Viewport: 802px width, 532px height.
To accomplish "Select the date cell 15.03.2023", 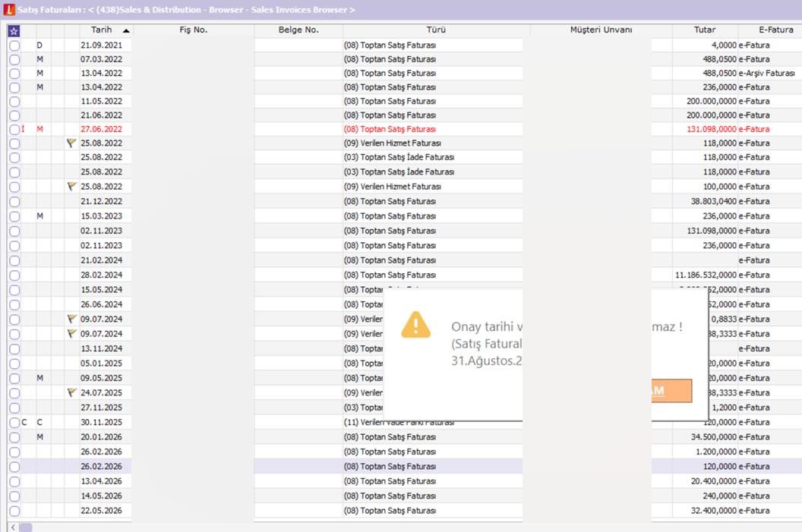I will click(101, 216).
